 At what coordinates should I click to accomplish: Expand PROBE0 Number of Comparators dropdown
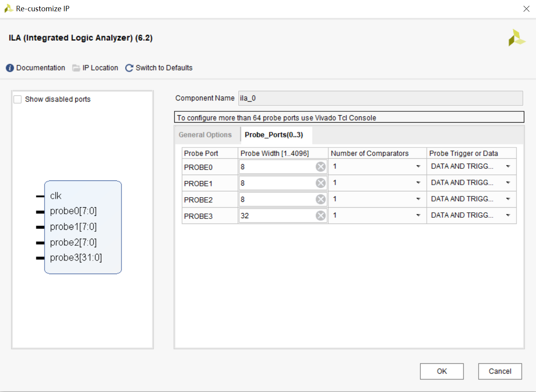(418, 167)
